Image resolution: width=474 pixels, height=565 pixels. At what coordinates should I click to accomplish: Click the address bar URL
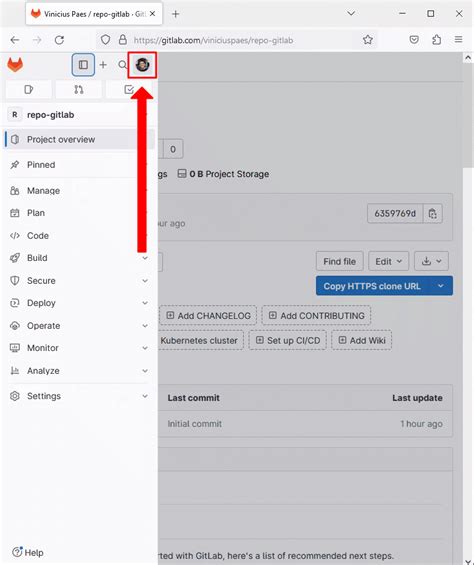(x=213, y=40)
